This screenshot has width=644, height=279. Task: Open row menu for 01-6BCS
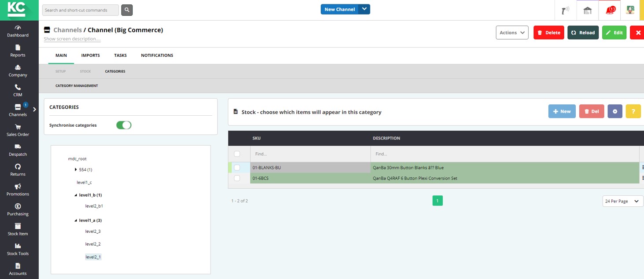coord(643,178)
